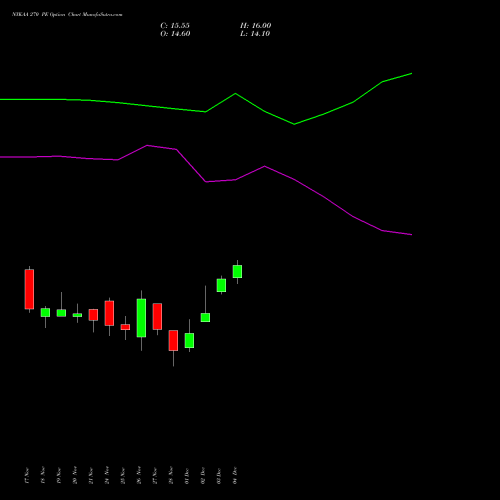This screenshot has height=500, width=500.
Task: Click the high price value H: 16.00
Action: (x=256, y=26)
